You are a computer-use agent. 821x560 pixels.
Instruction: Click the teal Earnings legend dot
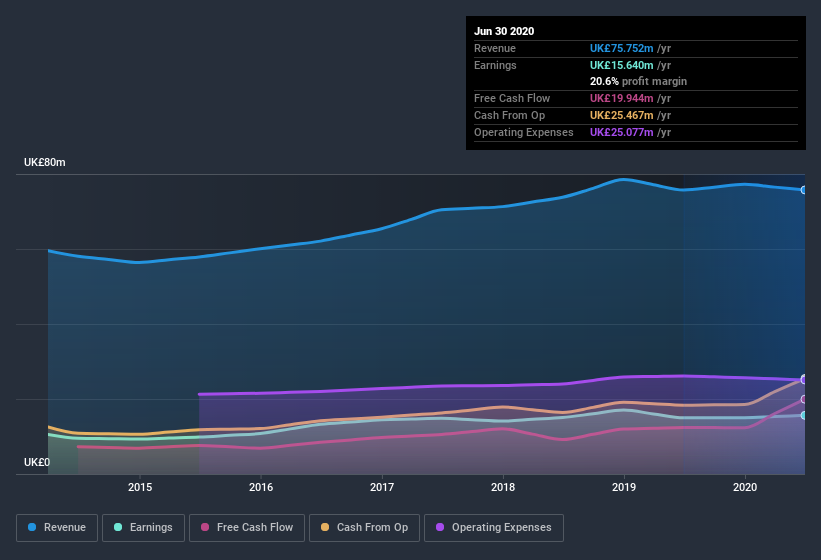[119, 527]
